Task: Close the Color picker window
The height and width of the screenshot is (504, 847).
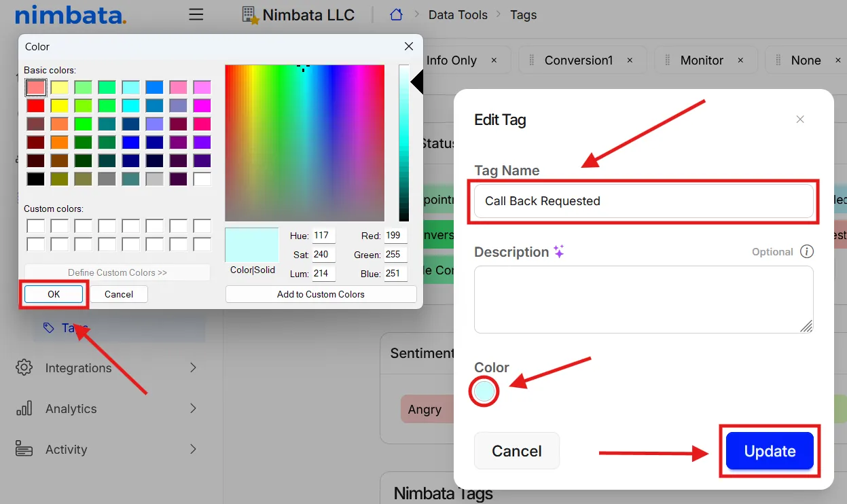Action: click(408, 46)
